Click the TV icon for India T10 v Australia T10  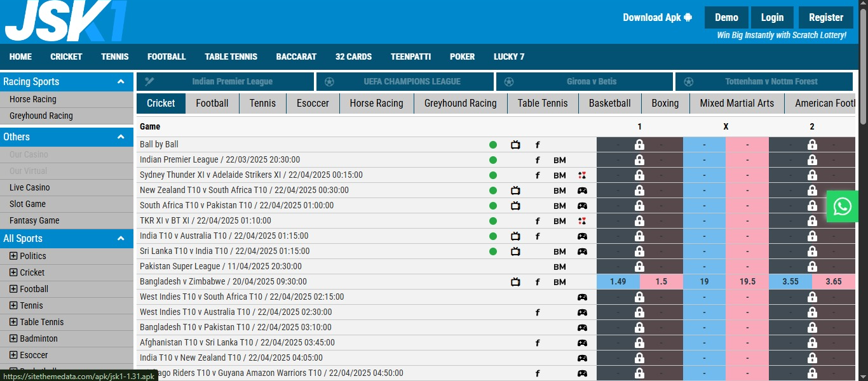point(515,236)
